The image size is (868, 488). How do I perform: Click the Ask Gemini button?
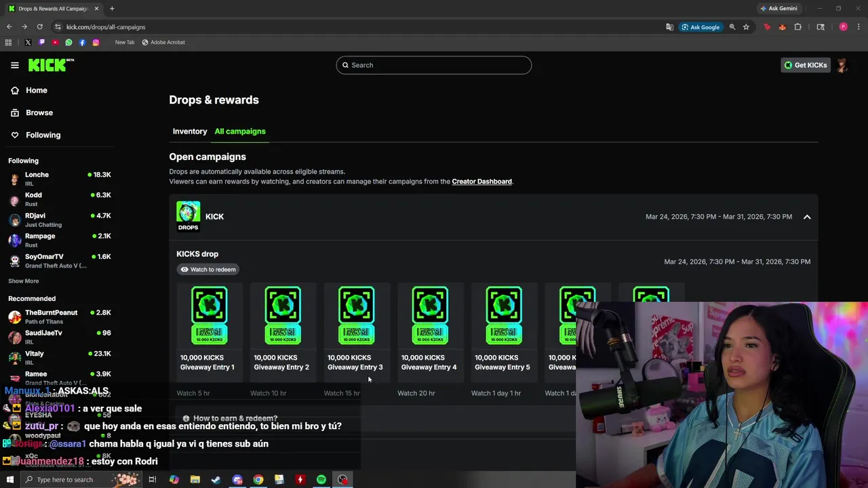[x=778, y=8]
